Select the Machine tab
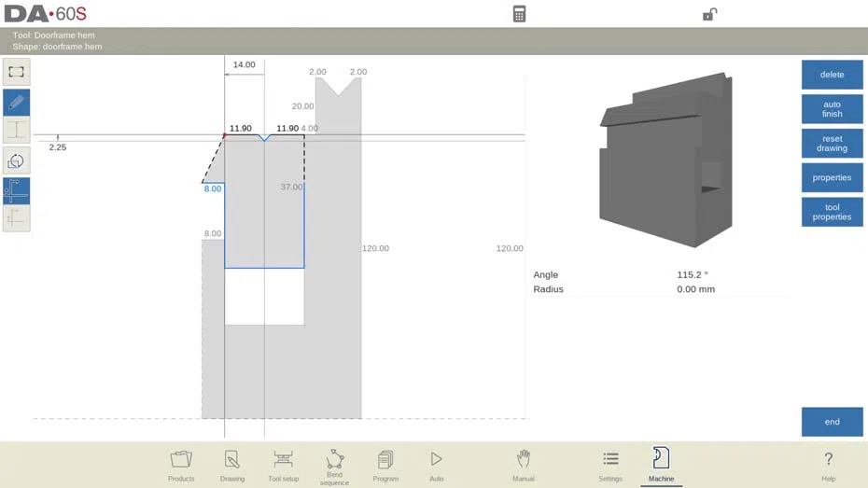 tap(661, 466)
